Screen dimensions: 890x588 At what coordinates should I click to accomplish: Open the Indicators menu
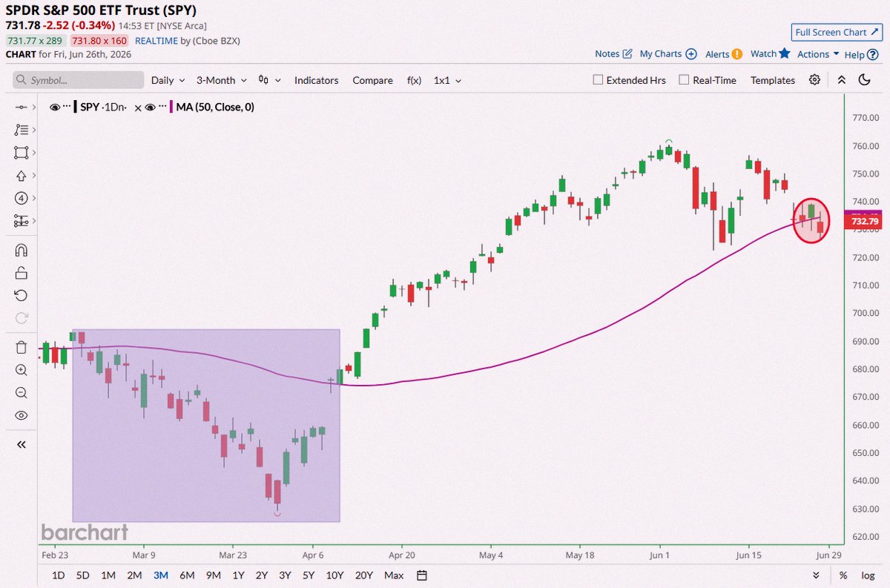point(316,80)
